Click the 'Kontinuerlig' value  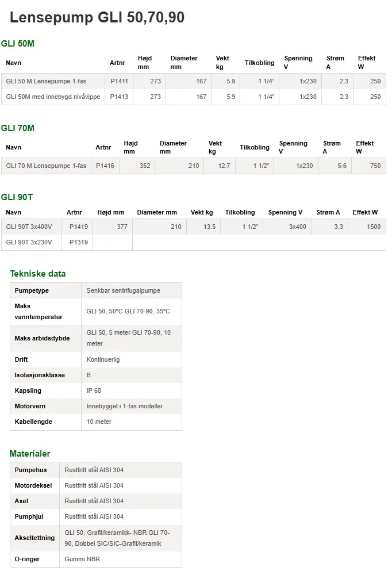[103, 359]
